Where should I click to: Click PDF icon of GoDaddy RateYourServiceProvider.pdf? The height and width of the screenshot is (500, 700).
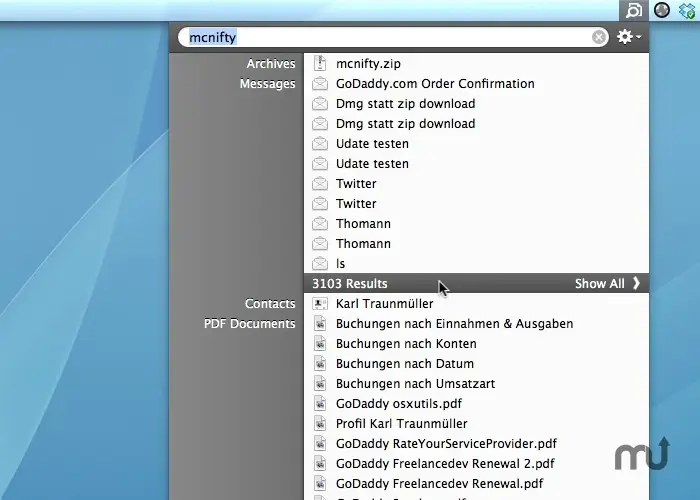point(320,443)
